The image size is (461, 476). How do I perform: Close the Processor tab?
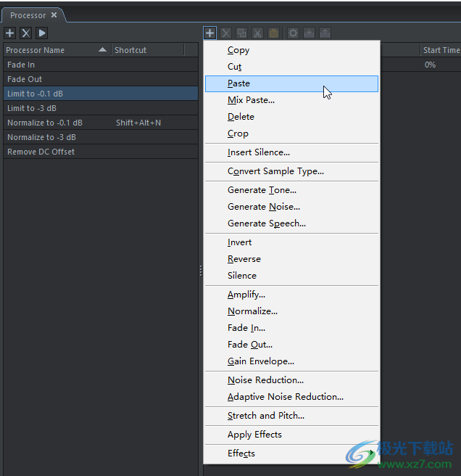pyautogui.click(x=54, y=15)
